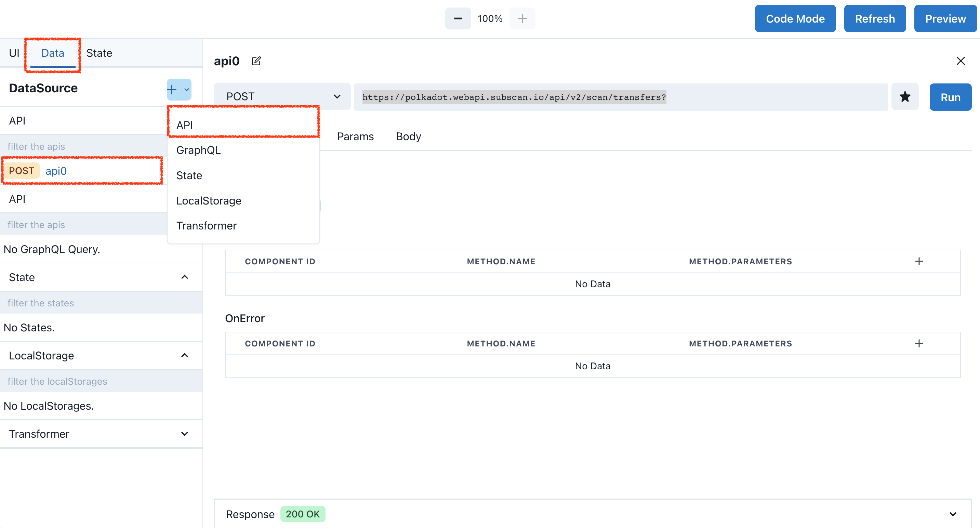This screenshot has height=528, width=980.
Task: Select the Data tab
Action: coord(53,53)
